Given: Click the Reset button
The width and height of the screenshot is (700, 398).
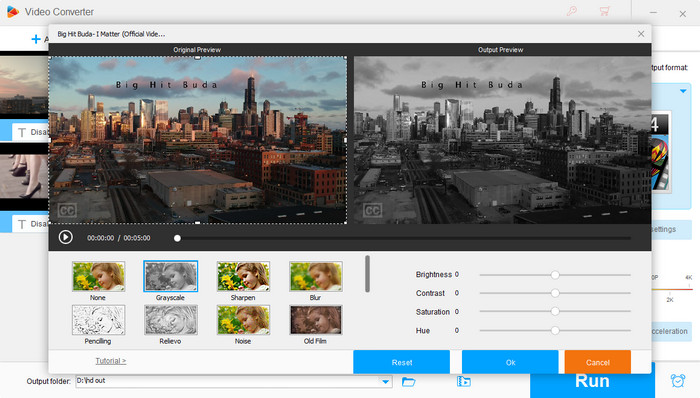Looking at the screenshot, I should [x=401, y=362].
